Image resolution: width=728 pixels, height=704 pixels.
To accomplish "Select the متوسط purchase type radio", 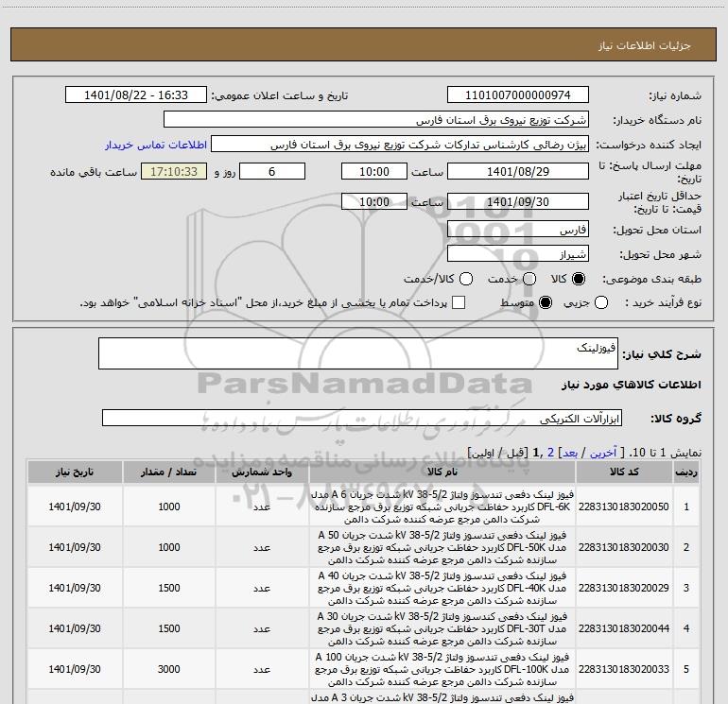I will (x=546, y=302).
